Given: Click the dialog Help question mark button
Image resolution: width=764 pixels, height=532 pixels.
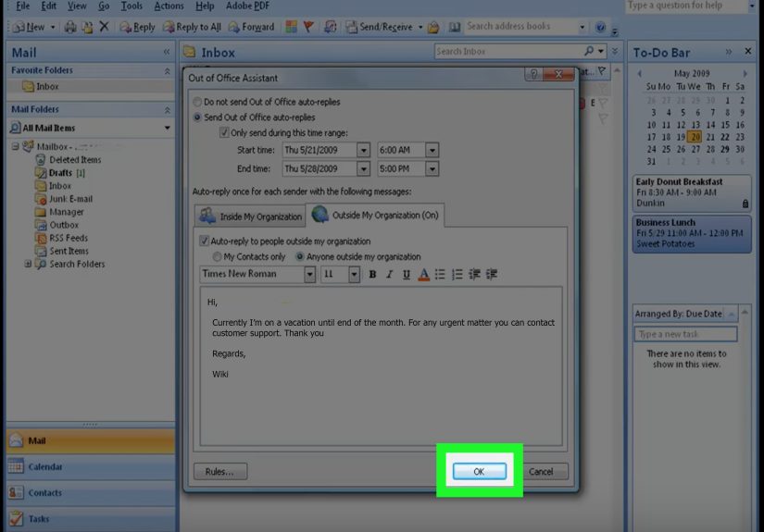Looking at the screenshot, I should click(x=533, y=74).
